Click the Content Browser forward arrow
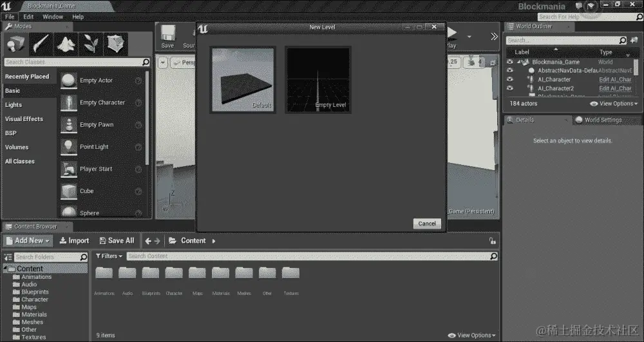 (x=157, y=241)
